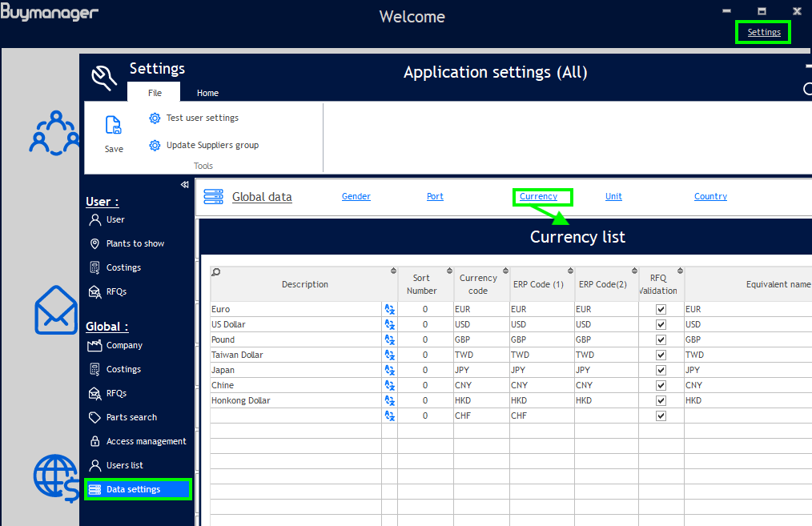The width and height of the screenshot is (812, 526).
Task: Click the translate icon in the Euro row
Action: coord(390,309)
